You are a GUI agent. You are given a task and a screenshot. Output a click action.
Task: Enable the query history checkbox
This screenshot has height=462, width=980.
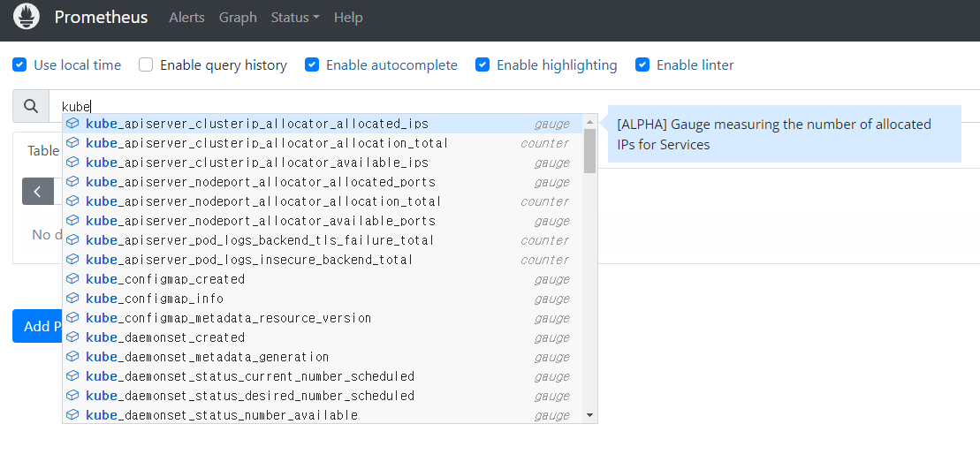pos(146,64)
